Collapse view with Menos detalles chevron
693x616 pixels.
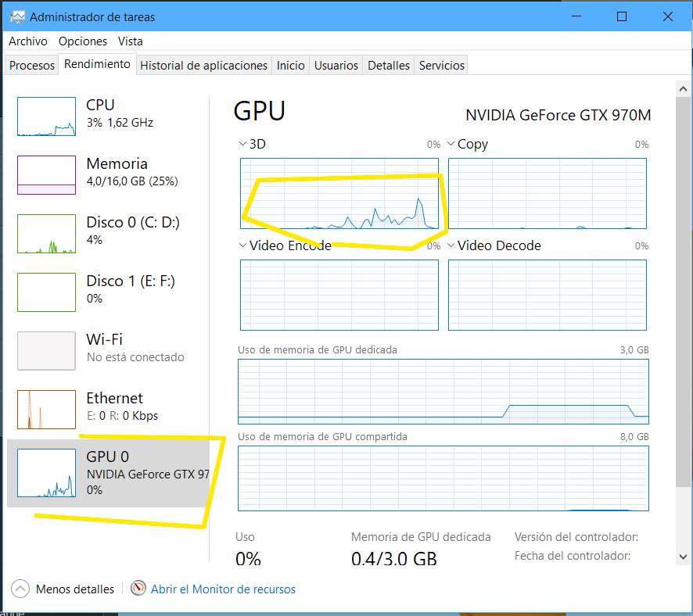pos(21,589)
